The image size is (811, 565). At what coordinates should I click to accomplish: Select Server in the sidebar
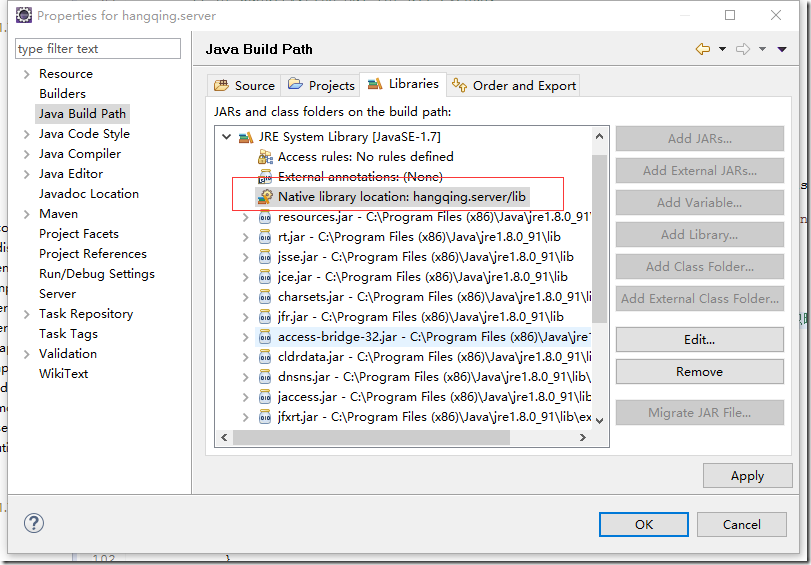(x=57, y=294)
